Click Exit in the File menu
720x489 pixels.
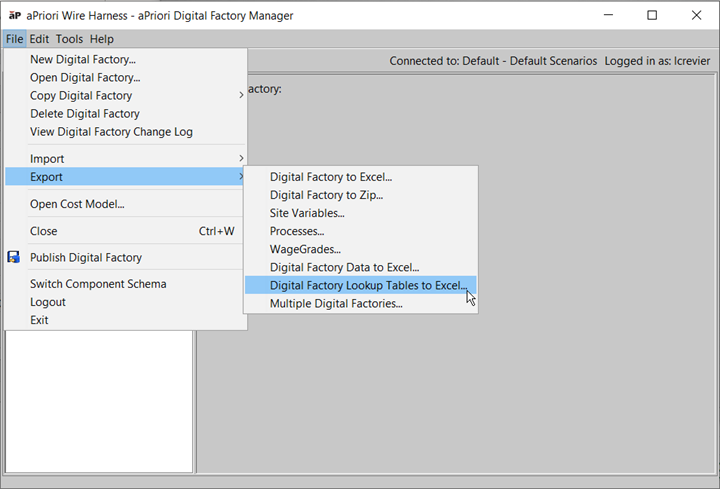[125, 320]
